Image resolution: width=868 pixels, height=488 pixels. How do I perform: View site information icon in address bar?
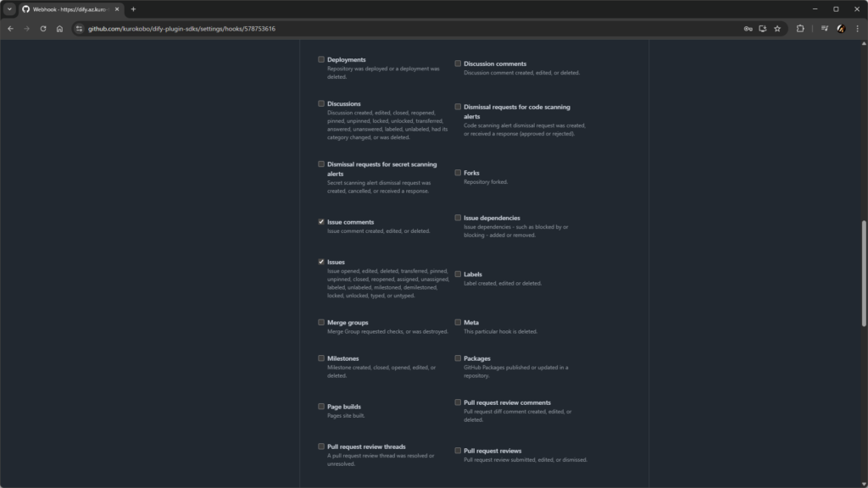(x=79, y=28)
